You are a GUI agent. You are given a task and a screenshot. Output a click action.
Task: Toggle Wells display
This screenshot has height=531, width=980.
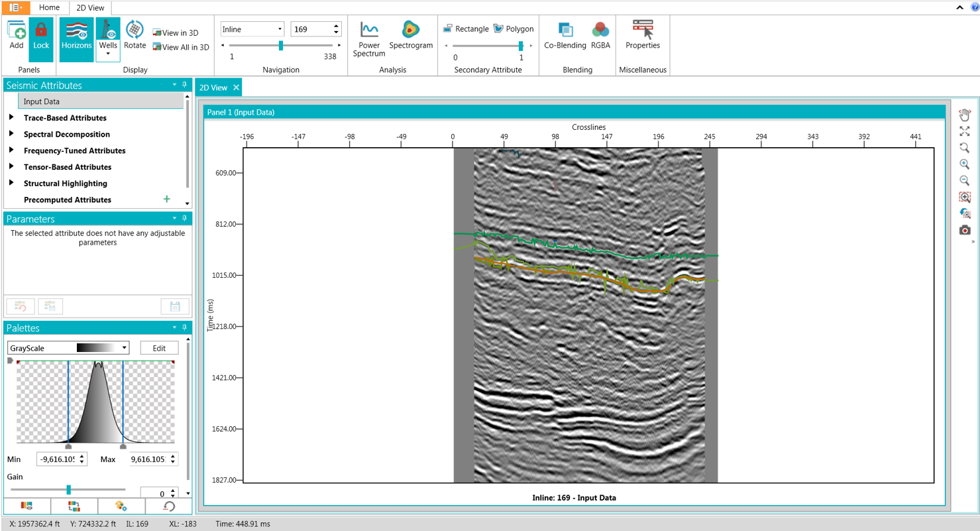(x=108, y=38)
